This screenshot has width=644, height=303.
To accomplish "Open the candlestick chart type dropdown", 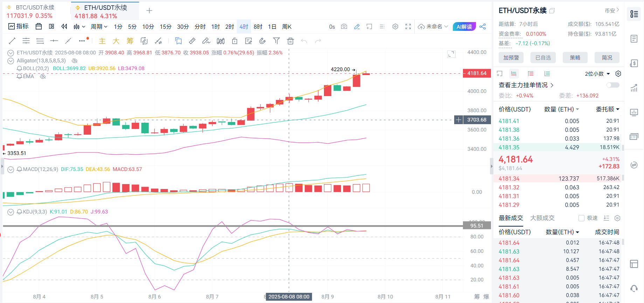I will click(x=79, y=27).
